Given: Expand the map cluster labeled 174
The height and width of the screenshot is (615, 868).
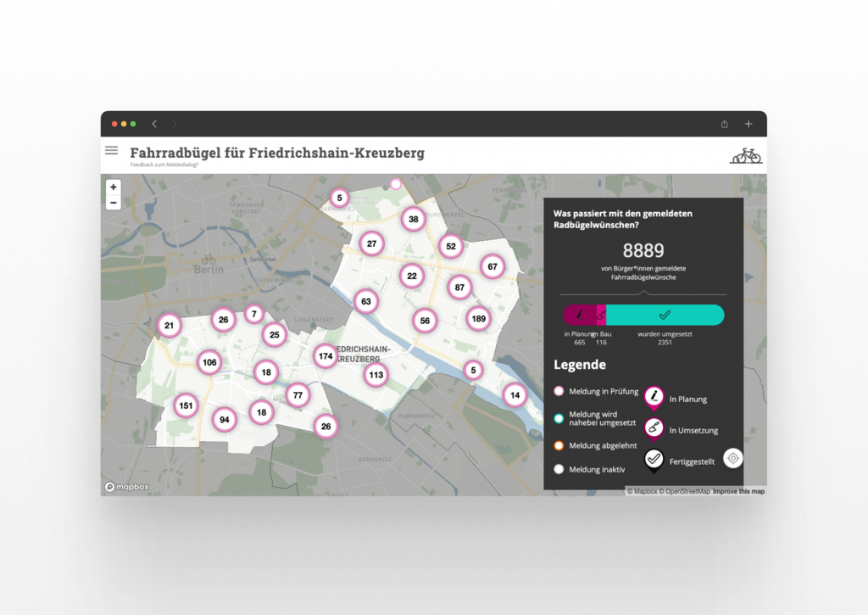Looking at the screenshot, I should (325, 356).
